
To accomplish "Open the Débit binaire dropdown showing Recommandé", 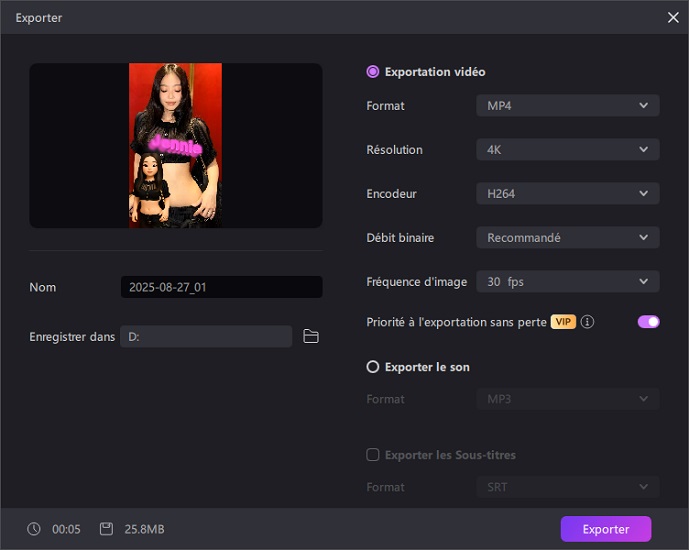I will pos(568,238).
